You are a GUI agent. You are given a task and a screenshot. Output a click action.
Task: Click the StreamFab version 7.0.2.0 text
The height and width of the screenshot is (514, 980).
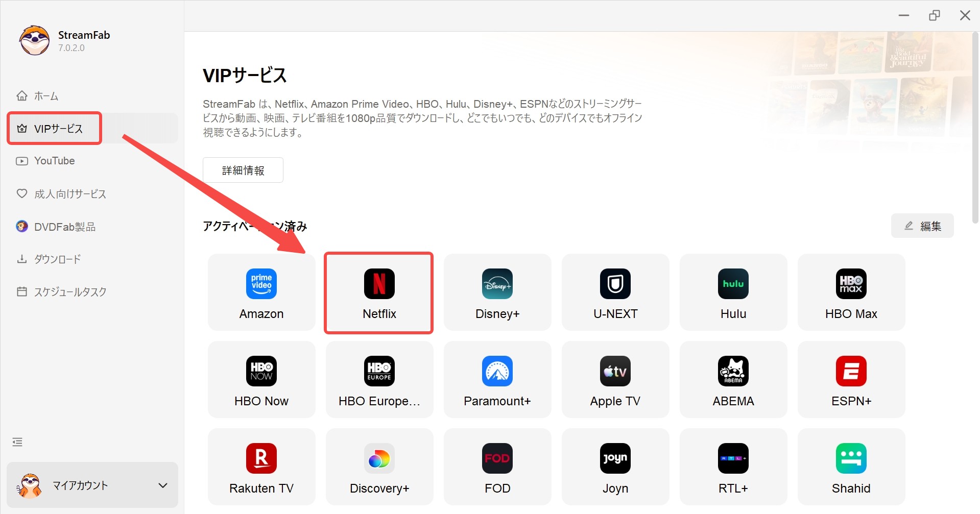click(71, 48)
